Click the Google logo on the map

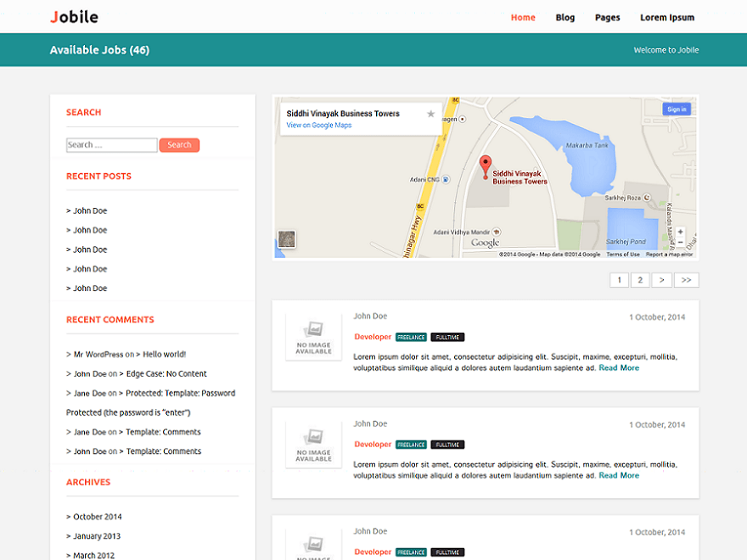[485, 241]
